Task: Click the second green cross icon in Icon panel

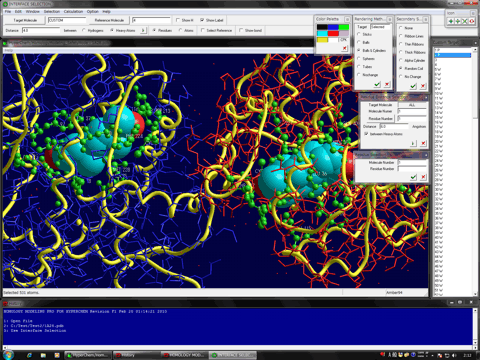Action: click(x=458, y=21)
